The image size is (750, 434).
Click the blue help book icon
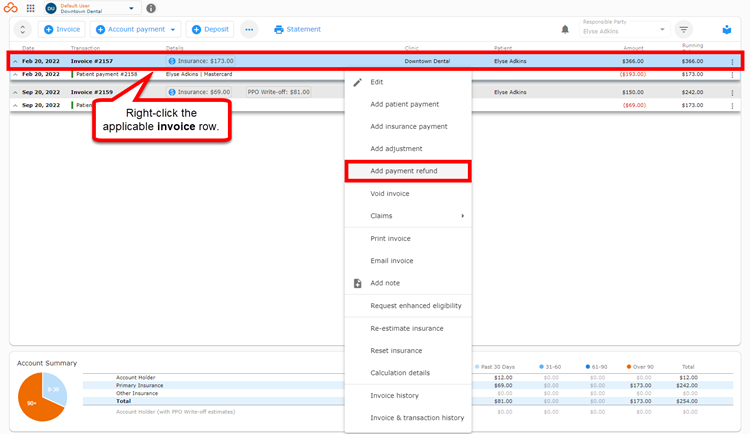click(727, 30)
